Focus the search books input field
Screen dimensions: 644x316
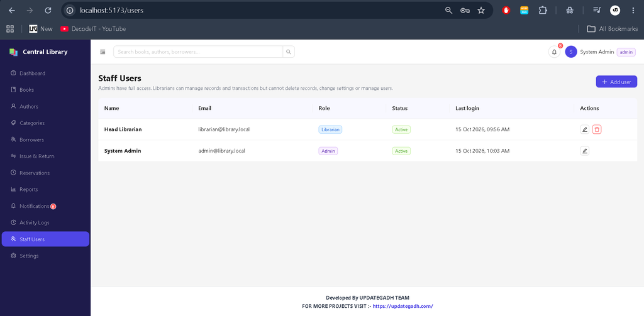coord(198,52)
